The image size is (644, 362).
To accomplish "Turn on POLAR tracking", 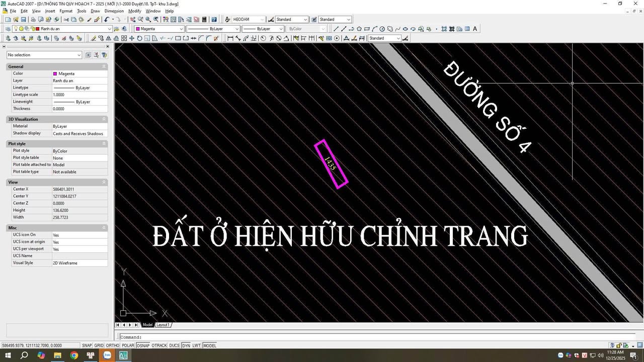I will tap(128, 345).
